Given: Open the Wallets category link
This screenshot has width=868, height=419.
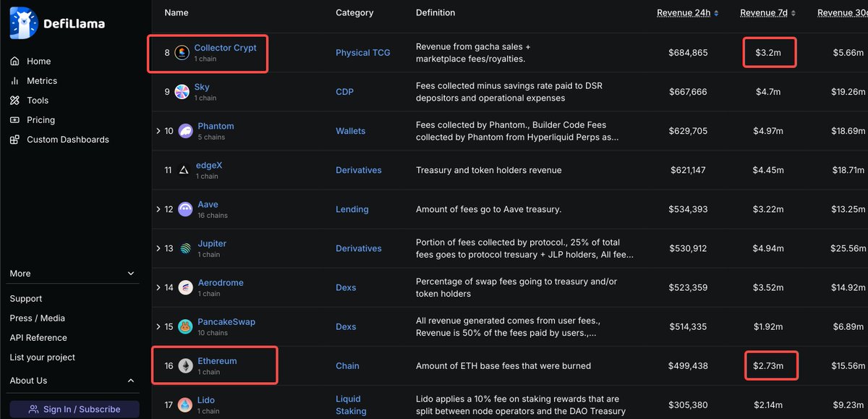Looking at the screenshot, I should coord(351,131).
